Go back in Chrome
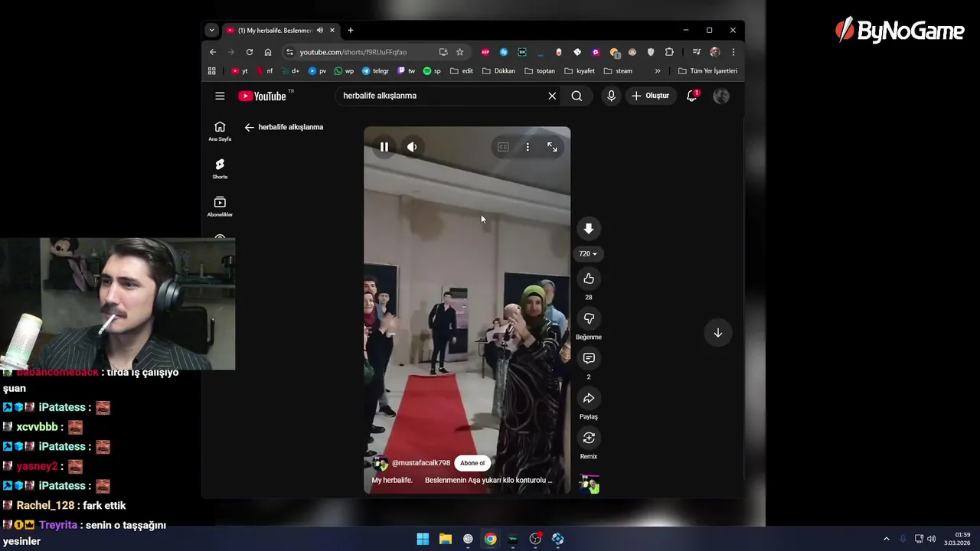 (x=213, y=52)
